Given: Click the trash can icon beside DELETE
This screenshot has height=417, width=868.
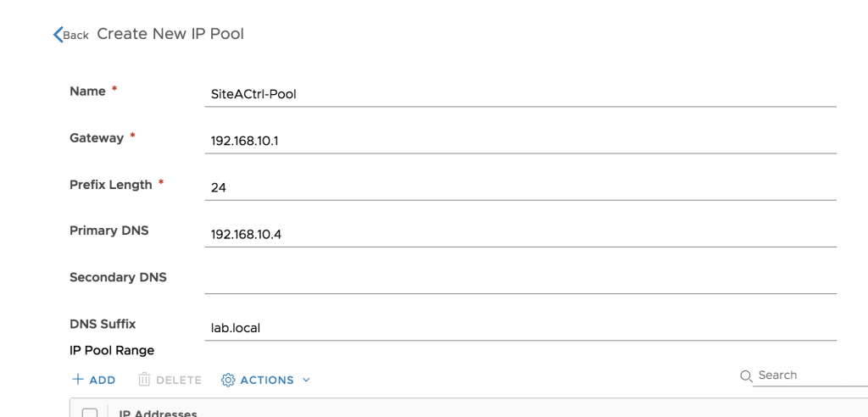Looking at the screenshot, I should pos(144,380).
